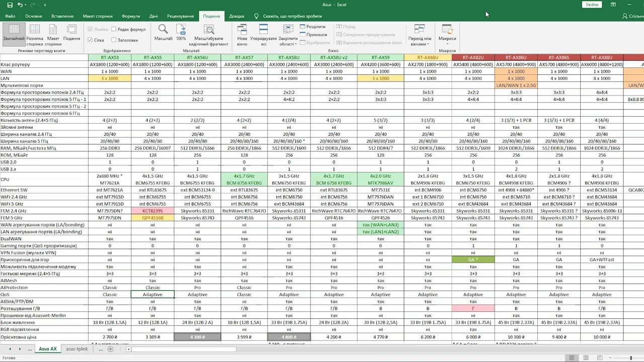
Task: Open a Нове вікно new window
Action: [242, 35]
